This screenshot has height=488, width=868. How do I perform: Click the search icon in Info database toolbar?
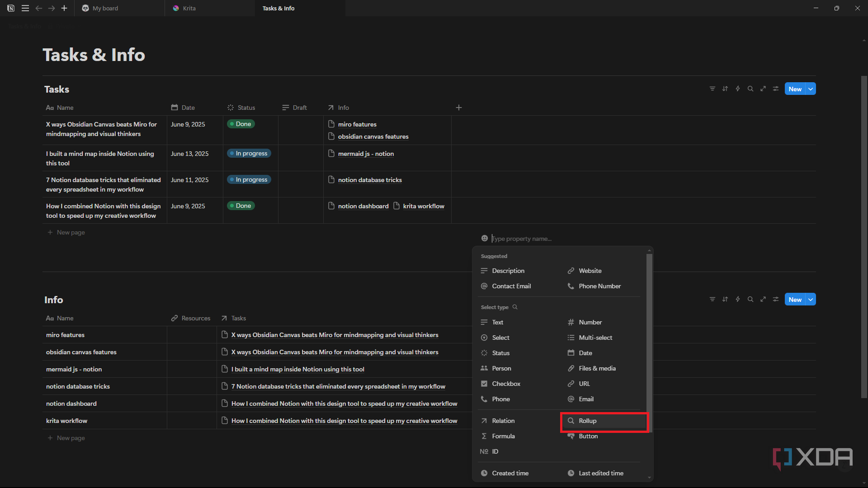[750, 300]
